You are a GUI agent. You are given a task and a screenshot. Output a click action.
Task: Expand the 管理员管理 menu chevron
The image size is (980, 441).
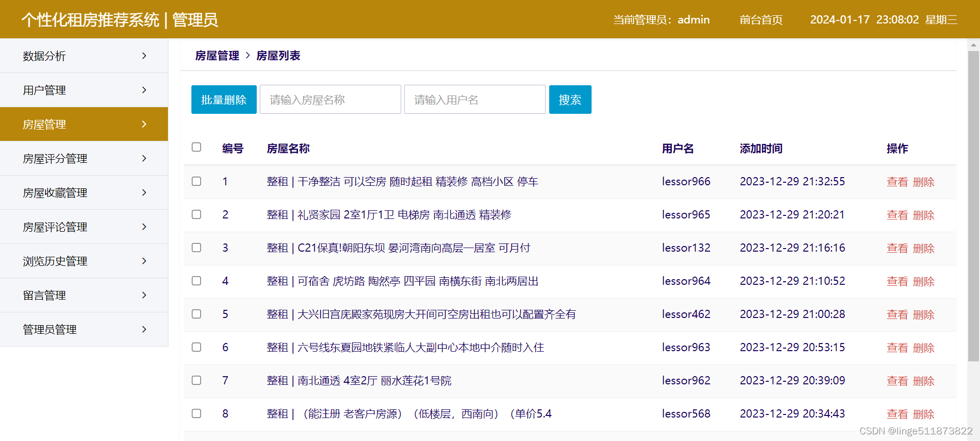click(x=144, y=329)
